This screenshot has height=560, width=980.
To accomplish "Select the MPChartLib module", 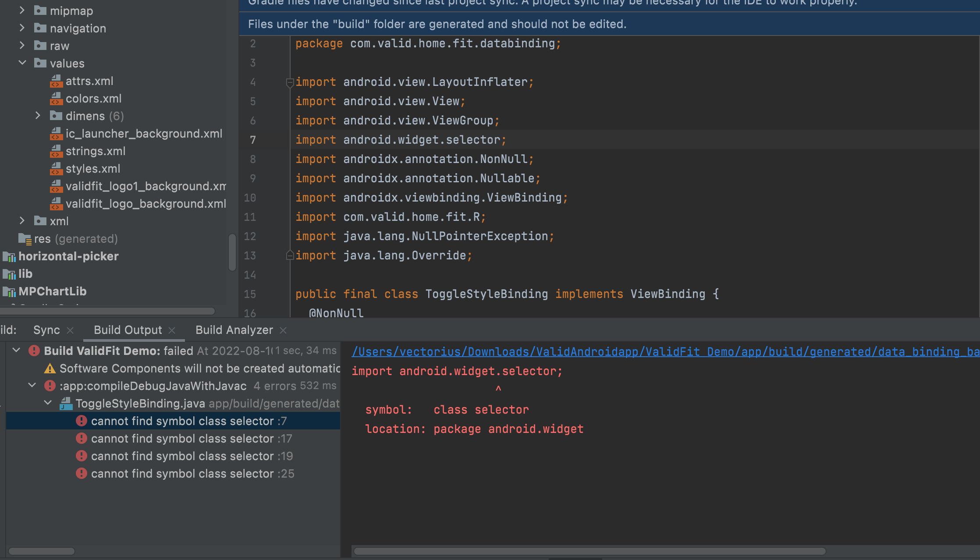I will click(53, 291).
